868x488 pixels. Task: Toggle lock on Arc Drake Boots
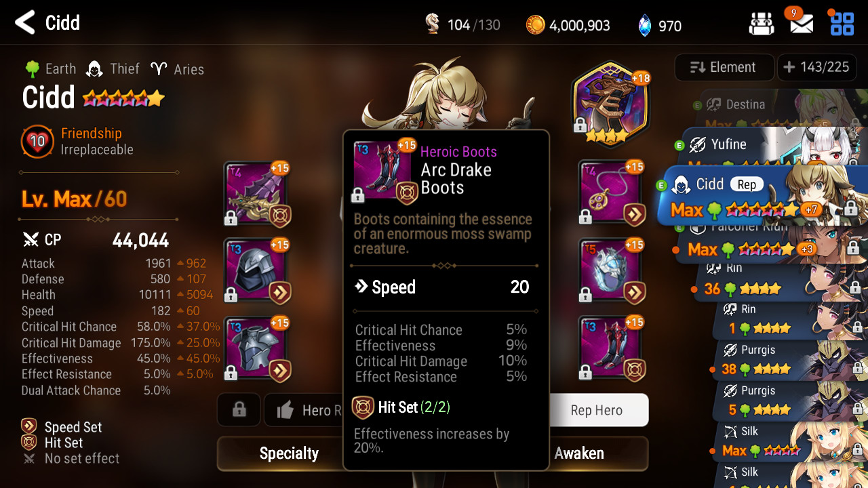358,196
